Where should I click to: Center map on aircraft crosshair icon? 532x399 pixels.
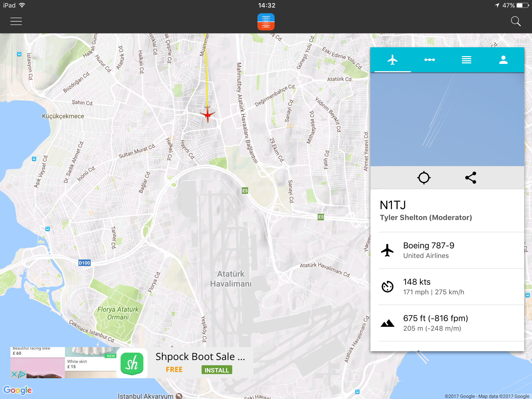[x=424, y=178]
